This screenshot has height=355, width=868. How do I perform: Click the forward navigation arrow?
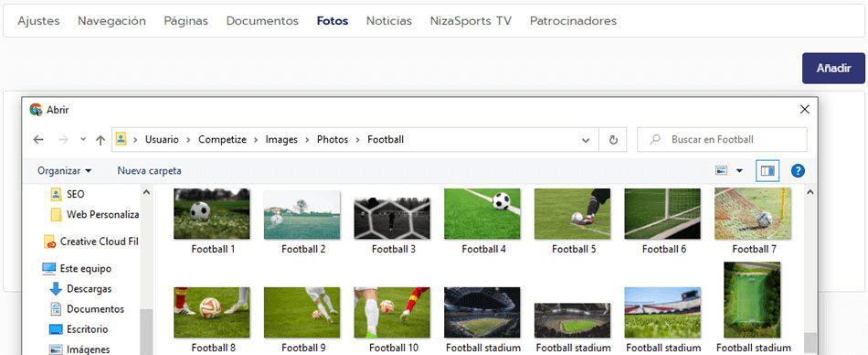coord(63,140)
